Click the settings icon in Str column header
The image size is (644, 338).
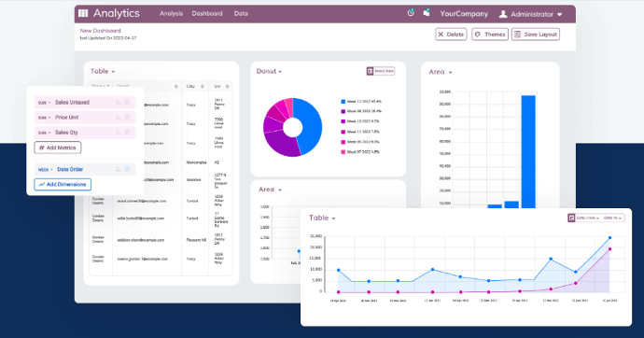pyautogui.click(x=227, y=87)
